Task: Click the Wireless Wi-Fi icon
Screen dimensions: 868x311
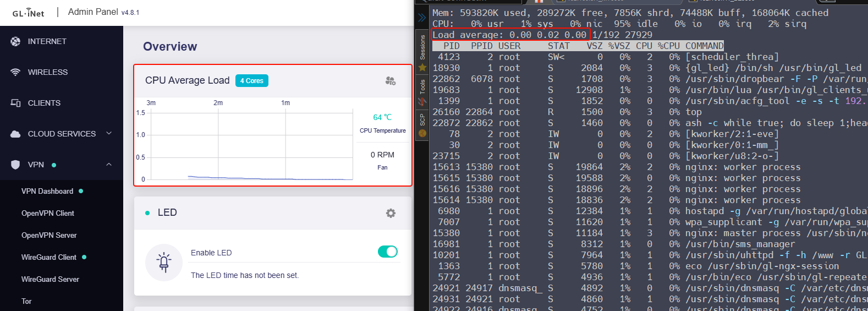Action: point(15,72)
